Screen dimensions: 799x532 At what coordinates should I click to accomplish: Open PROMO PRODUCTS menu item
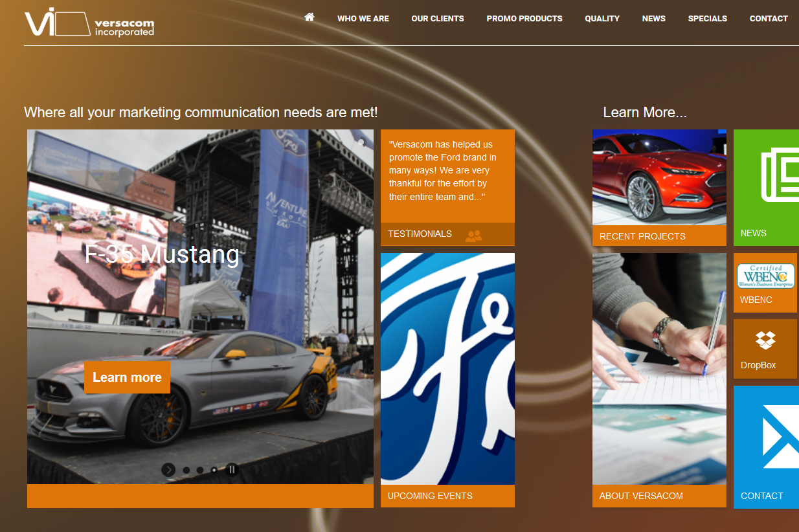pyautogui.click(x=524, y=19)
